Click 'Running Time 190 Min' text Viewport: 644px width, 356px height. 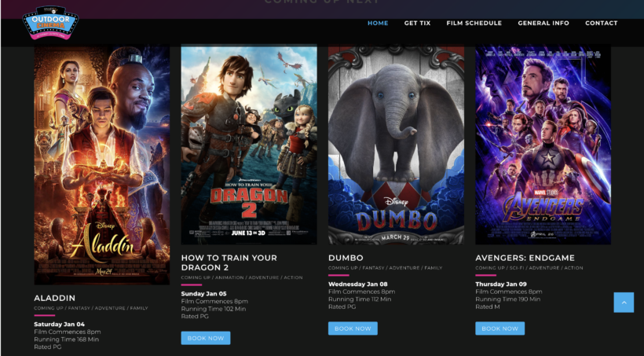[507, 299]
